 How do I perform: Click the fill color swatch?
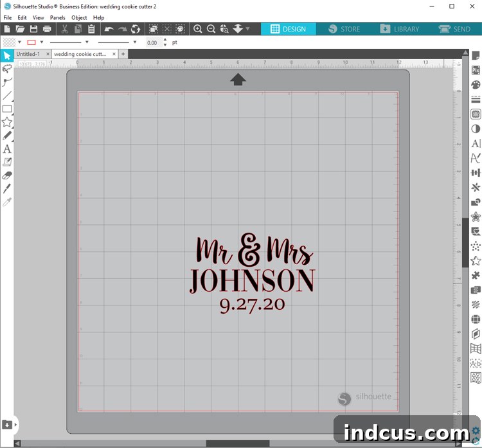click(x=9, y=42)
